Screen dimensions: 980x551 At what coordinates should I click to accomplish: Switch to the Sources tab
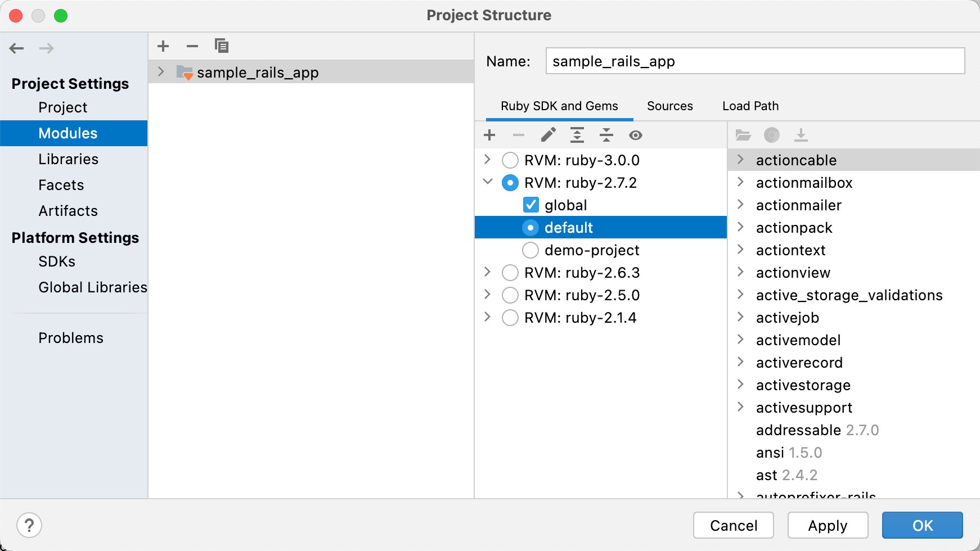(669, 106)
